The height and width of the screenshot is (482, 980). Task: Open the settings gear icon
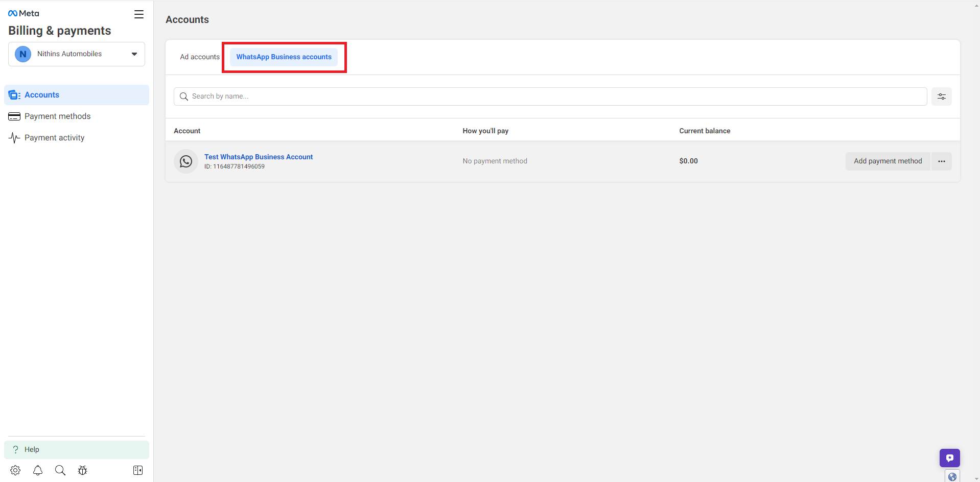click(x=15, y=470)
